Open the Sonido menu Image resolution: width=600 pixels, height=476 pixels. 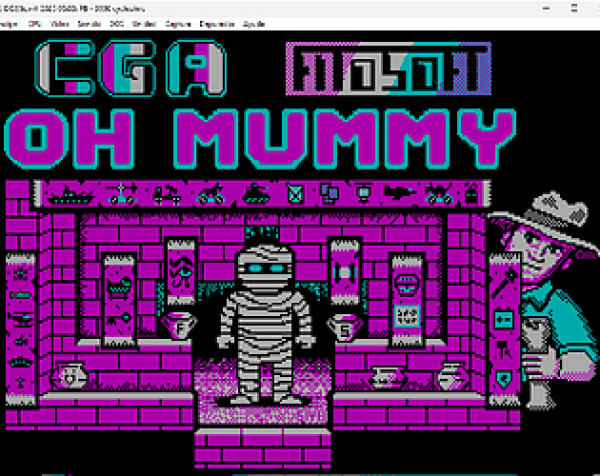pos(89,24)
